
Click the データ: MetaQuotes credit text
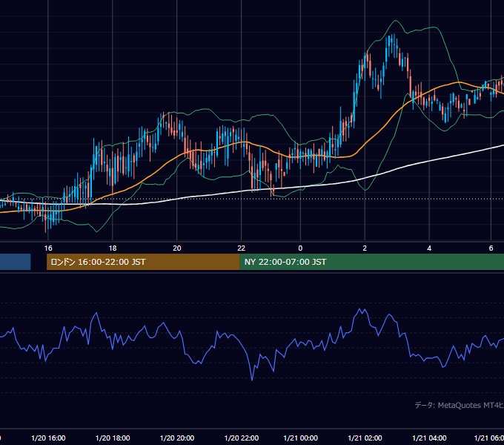(459, 405)
